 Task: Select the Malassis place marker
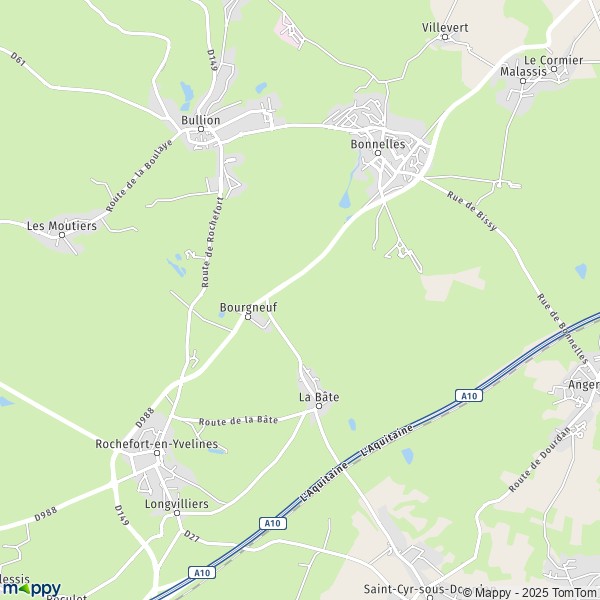(523, 81)
